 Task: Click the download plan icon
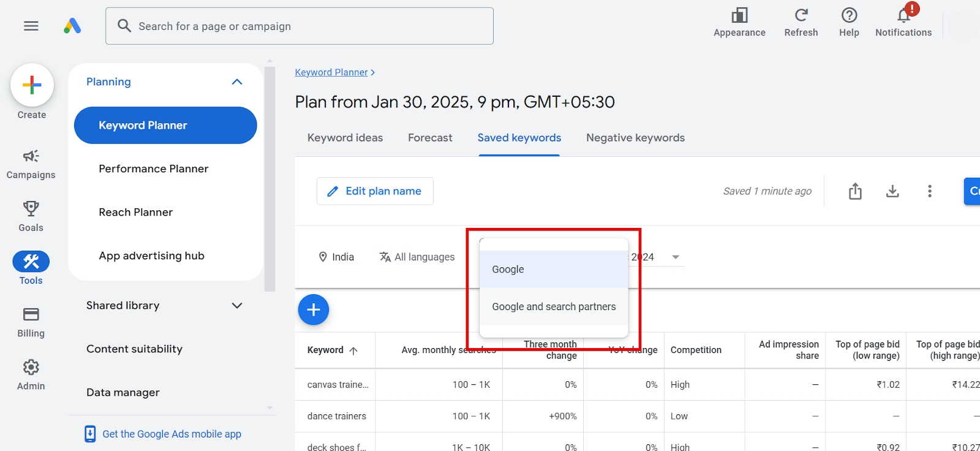coord(892,191)
